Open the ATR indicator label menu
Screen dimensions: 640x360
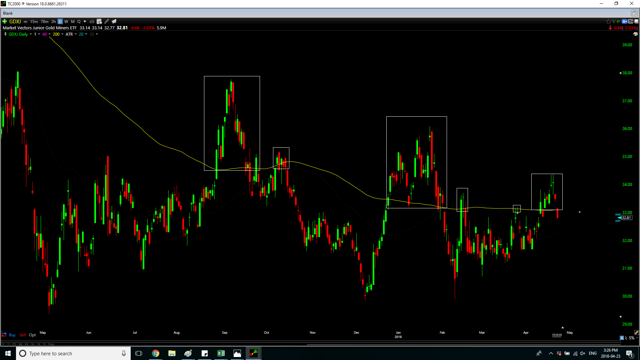pos(69,34)
